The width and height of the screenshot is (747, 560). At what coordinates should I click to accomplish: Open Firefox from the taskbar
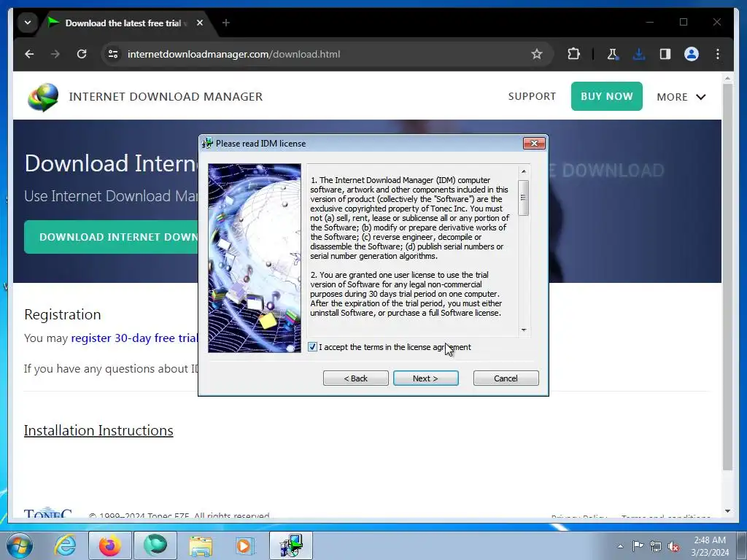click(x=109, y=545)
